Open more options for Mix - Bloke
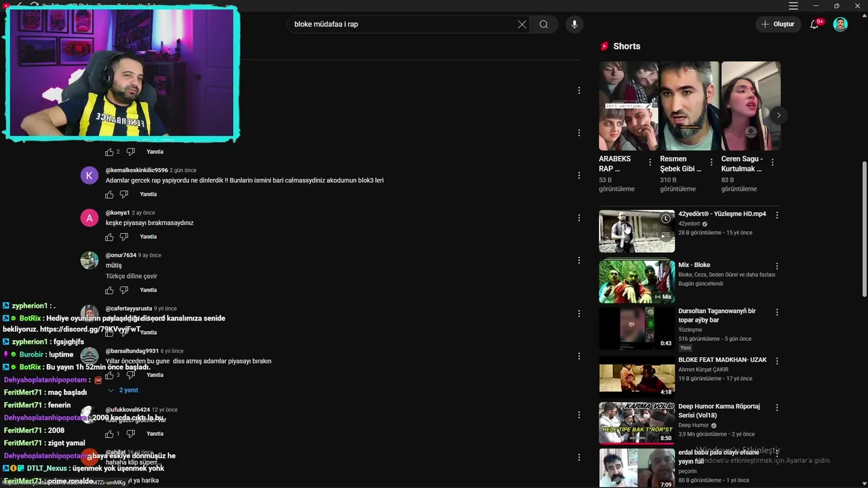The height and width of the screenshot is (488, 868). pos(777,266)
